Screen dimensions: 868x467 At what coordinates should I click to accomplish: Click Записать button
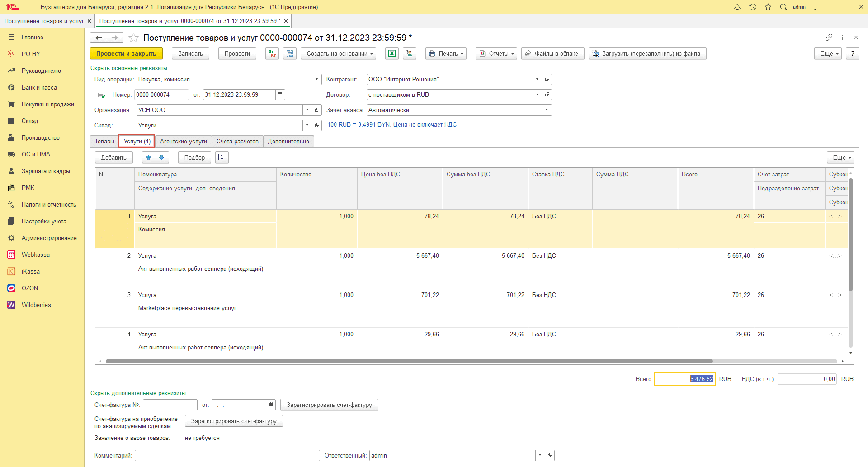click(190, 53)
